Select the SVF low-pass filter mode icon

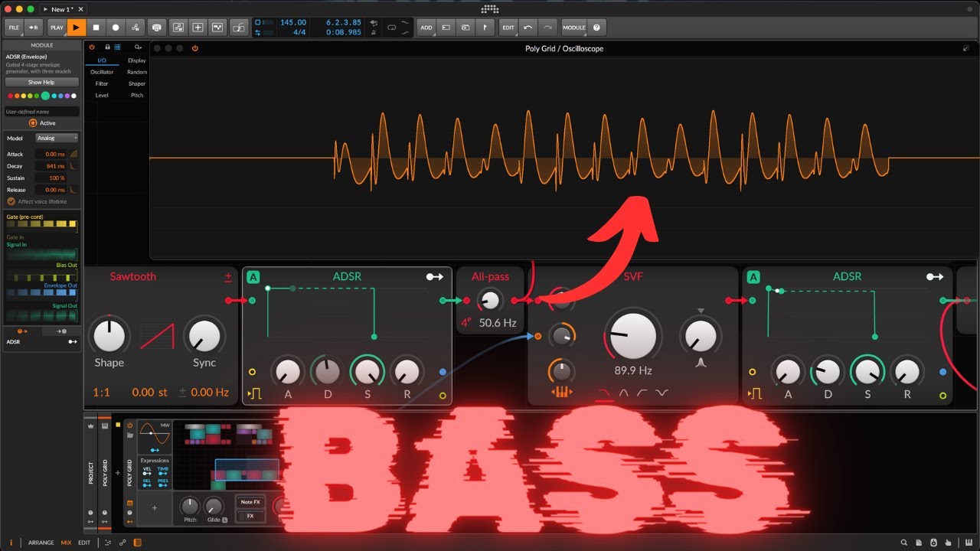pyautogui.click(x=606, y=393)
